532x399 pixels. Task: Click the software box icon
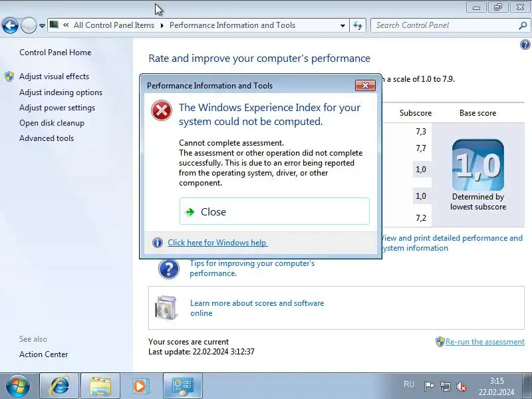[166, 308]
